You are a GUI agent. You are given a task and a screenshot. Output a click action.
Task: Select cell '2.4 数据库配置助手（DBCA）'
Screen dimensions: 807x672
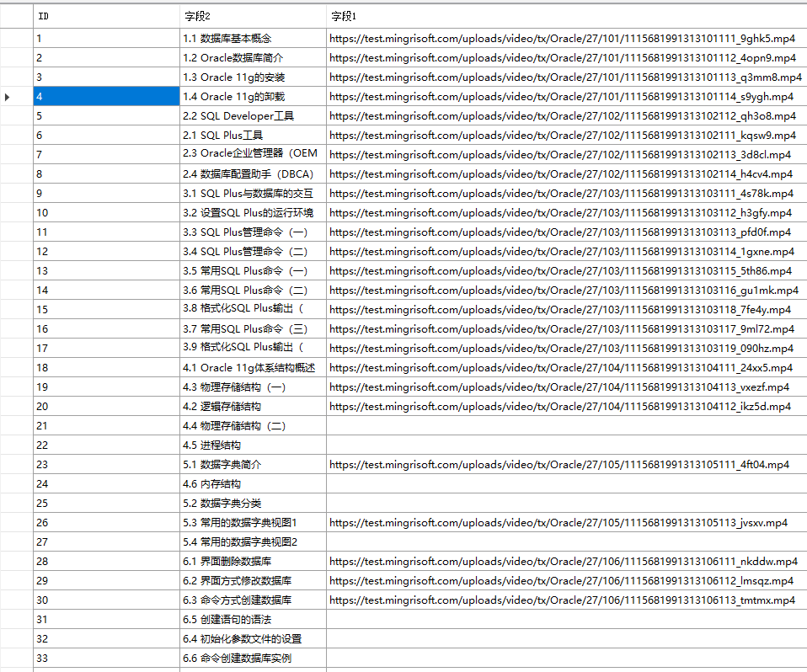[x=253, y=174]
